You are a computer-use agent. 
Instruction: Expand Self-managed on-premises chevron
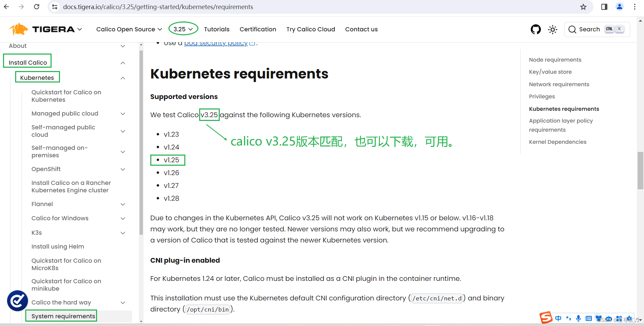click(123, 152)
